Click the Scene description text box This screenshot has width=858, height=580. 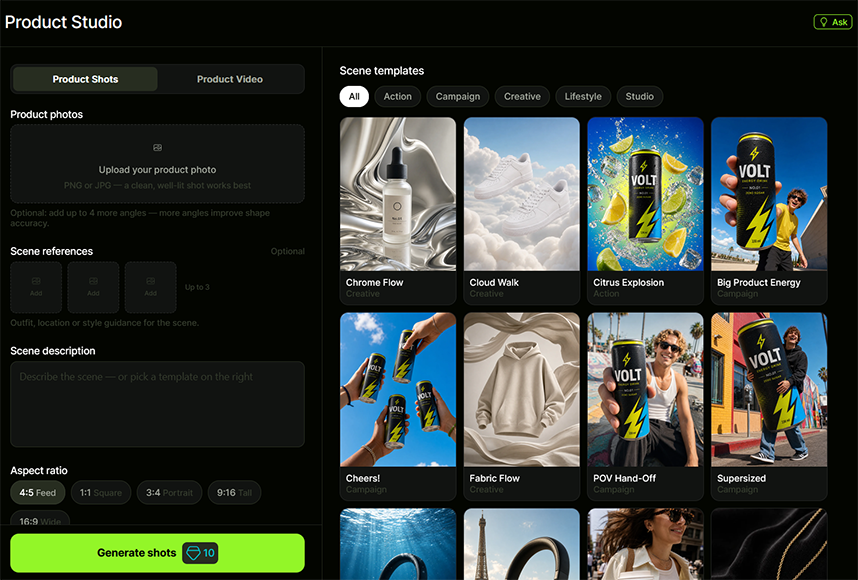pos(158,404)
